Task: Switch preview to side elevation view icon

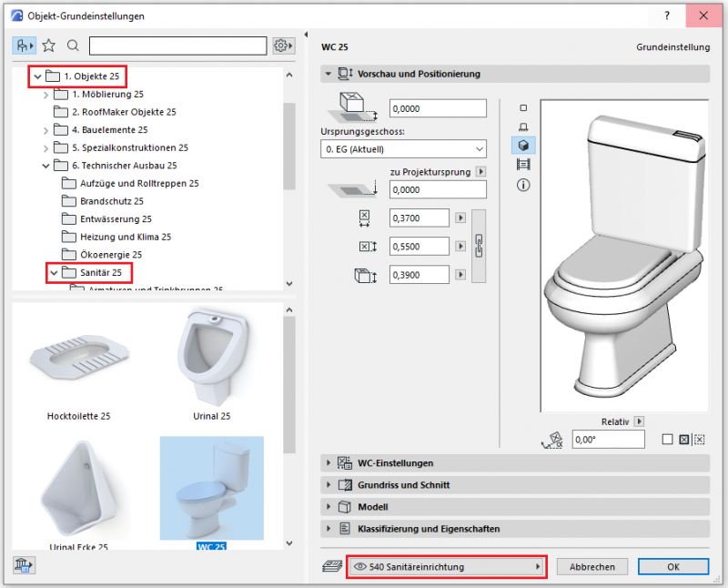Action: click(x=523, y=127)
